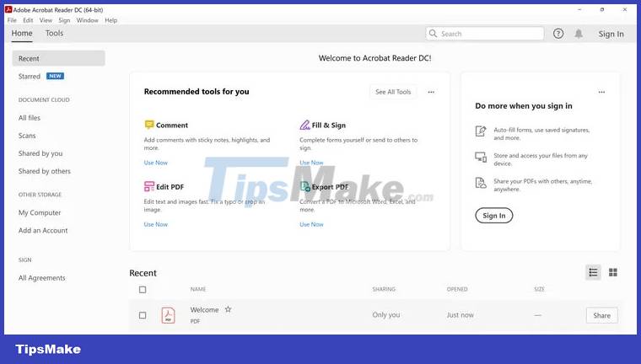
Task: Open Recommended tools more options ellipsis
Action: 431,92
